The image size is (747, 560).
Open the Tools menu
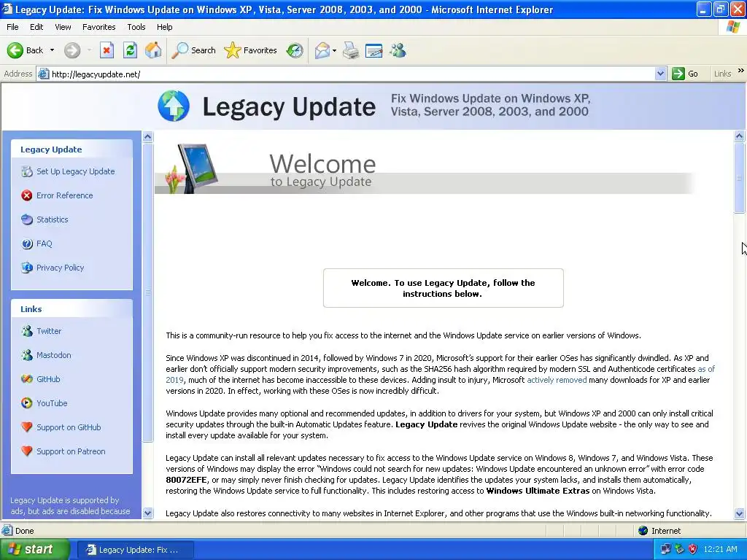coord(136,27)
